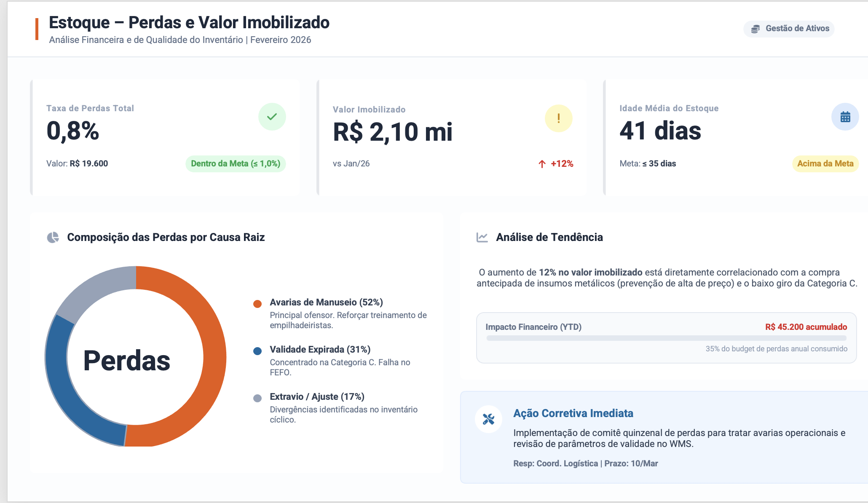Click the green checkmark icon on Taxa de Perdas
Image resolution: width=868 pixels, height=503 pixels.
(272, 117)
